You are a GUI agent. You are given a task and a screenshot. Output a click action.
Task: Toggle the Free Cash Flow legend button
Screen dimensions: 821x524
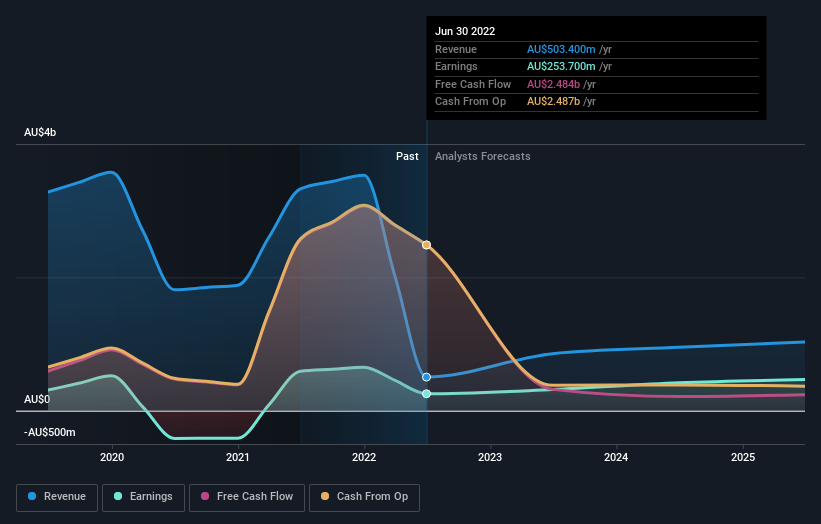tap(247, 497)
